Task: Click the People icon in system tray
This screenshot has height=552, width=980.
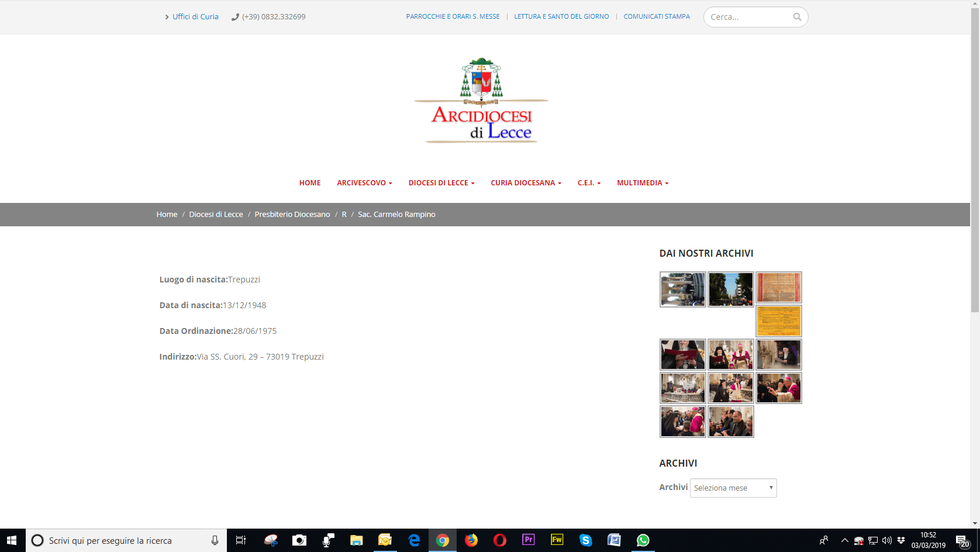Action: [824, 540]
